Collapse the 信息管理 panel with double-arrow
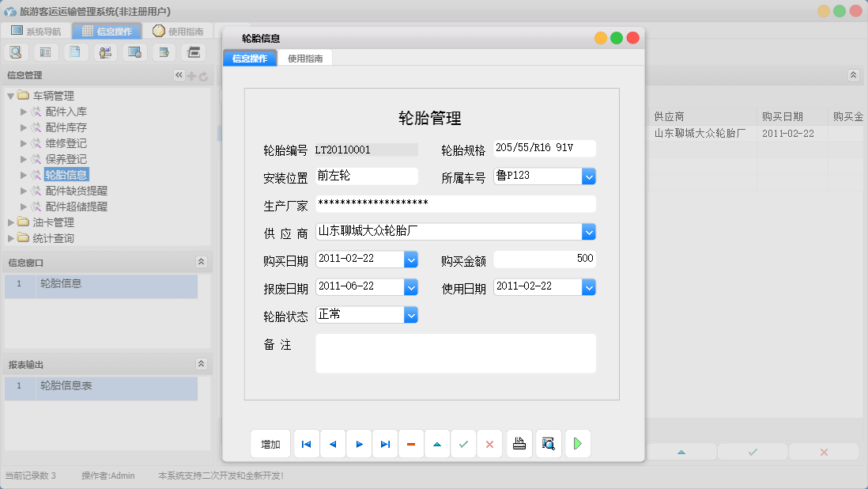This screenshot has height=489, width=868. [x=179, y=75]
